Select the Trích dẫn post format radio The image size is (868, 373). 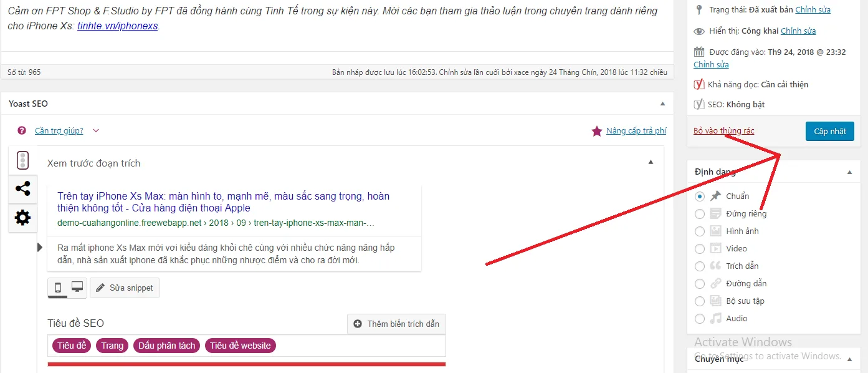pos(700,266)
